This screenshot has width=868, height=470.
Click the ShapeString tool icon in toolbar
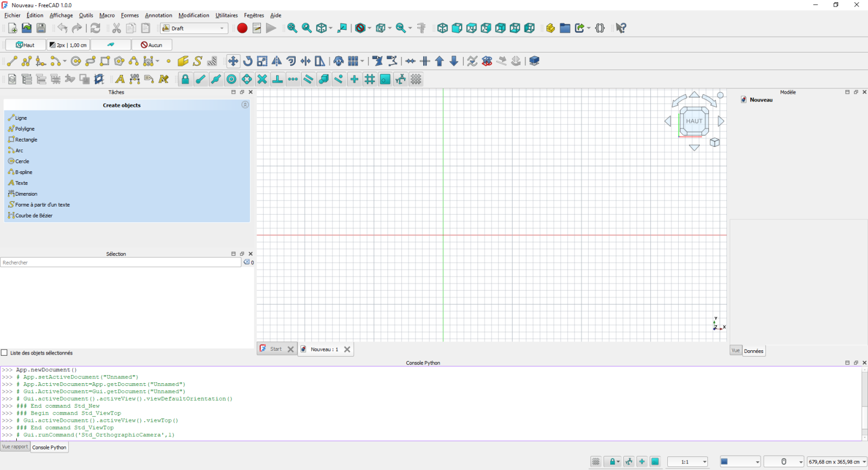197,61
